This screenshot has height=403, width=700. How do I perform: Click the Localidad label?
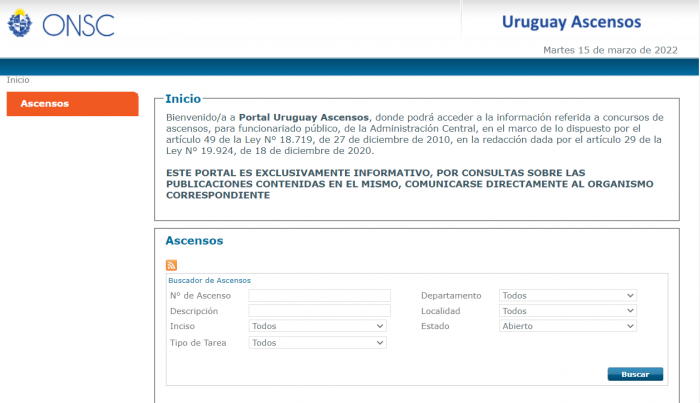coord(440,311)
